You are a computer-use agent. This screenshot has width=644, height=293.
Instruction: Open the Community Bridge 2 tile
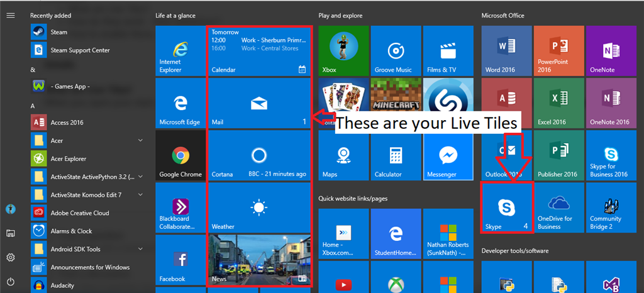coord(611,207)
